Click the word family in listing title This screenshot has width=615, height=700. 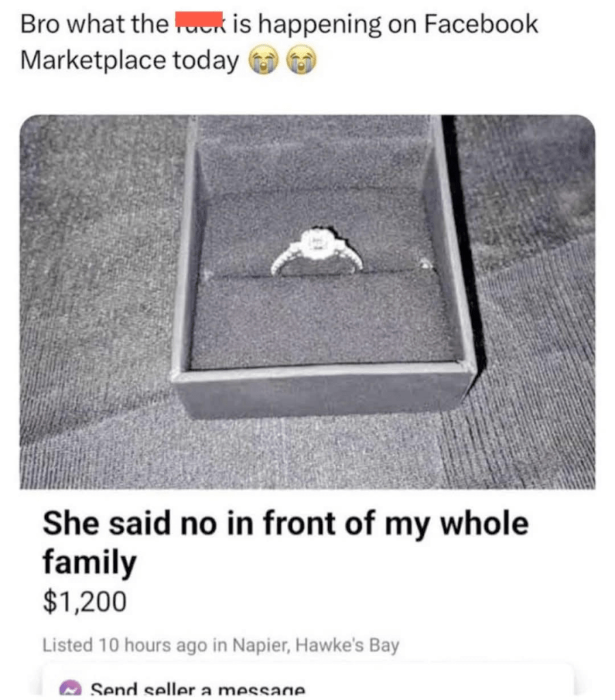90,563
